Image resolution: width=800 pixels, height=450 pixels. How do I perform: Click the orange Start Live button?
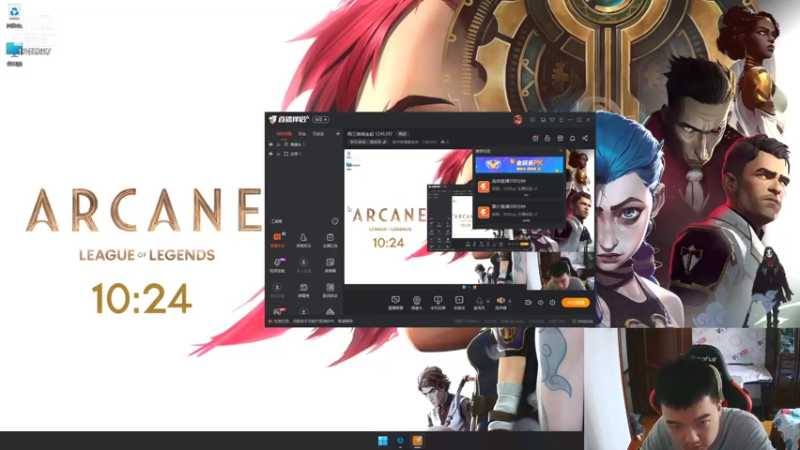click(x=576, y=303)
